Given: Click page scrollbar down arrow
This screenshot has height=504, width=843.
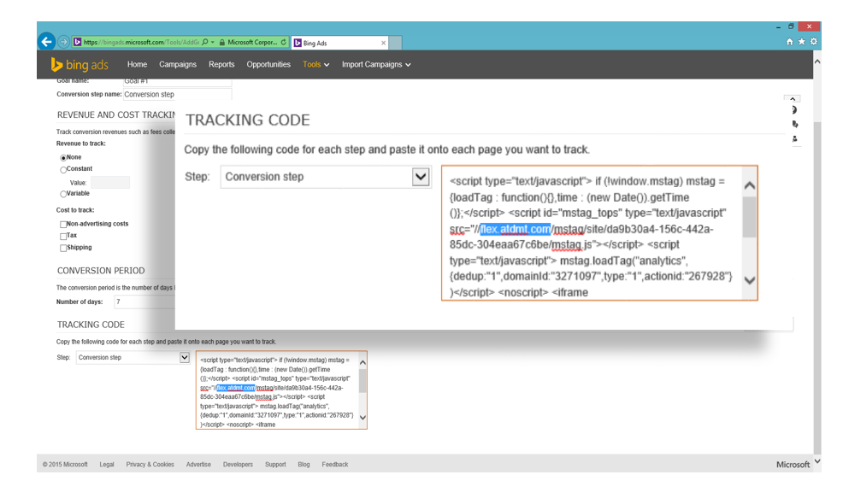Looking at the screenshot, I should [x=817, y=461].
